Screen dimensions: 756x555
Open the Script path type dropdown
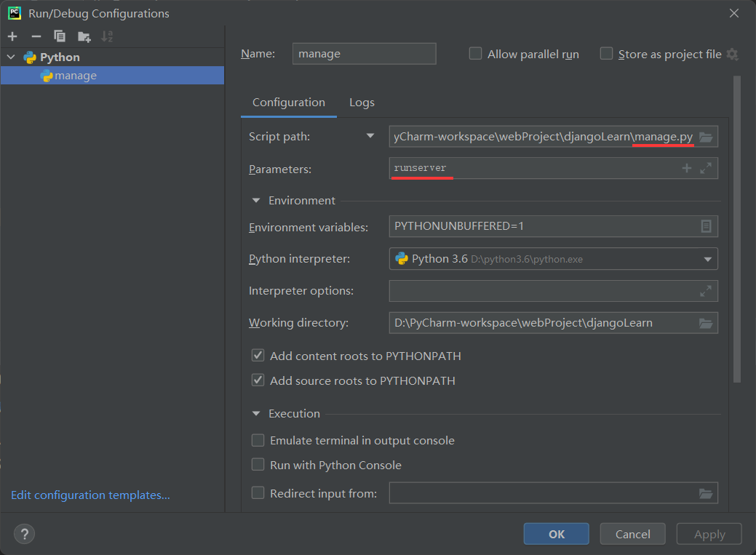tap(370, 136)
